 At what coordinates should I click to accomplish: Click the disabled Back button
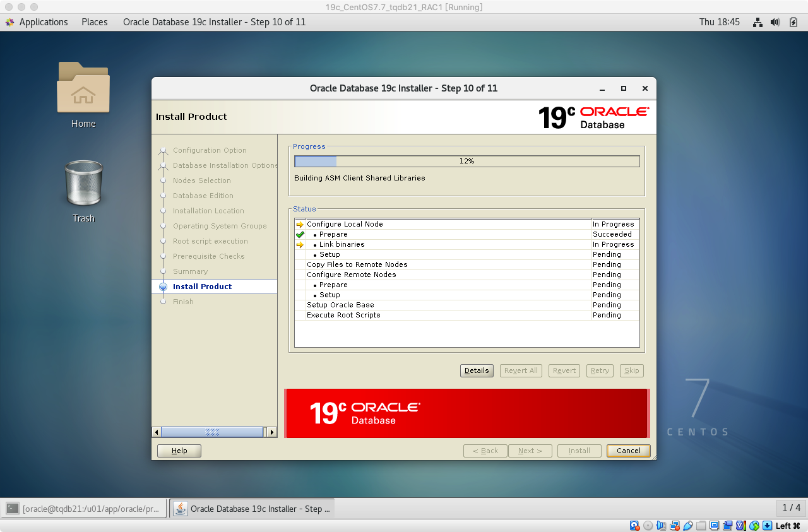[x=485, y=451]
